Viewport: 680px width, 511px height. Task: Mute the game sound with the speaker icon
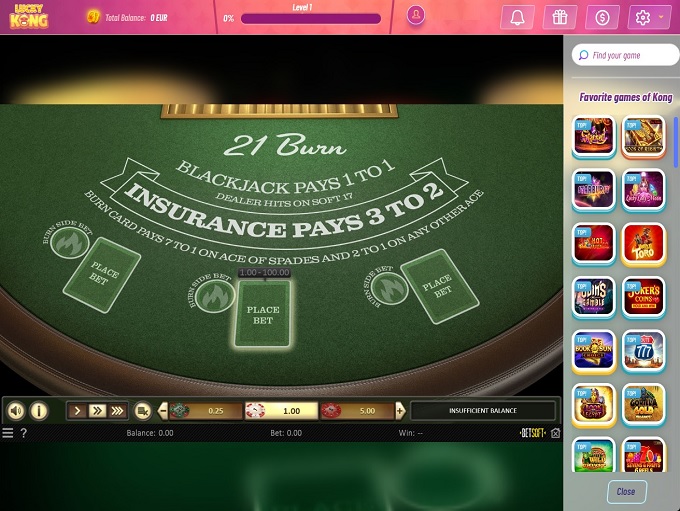(16, 410)
